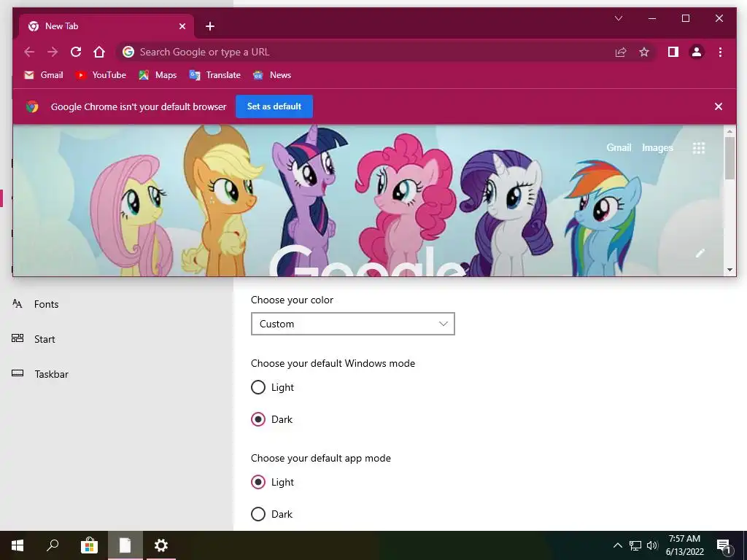Click the Google icon in the address bar
The image size is (747, 560).
128,52
